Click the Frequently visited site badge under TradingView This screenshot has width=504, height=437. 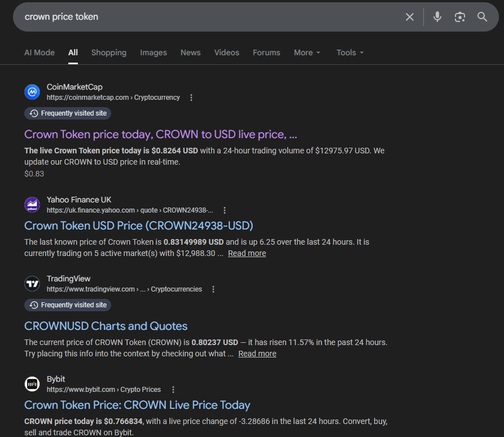68,305
